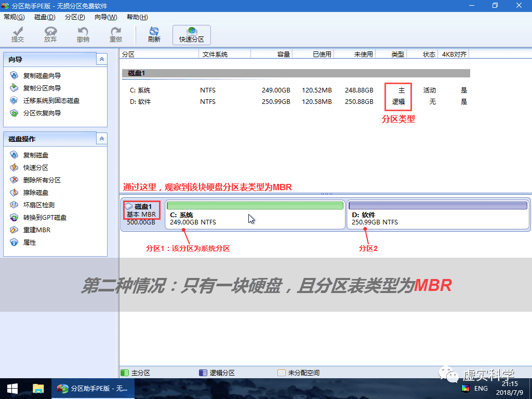Click the 4KB对齐 column header
This screenshot has height=399, width=532.
453,54
